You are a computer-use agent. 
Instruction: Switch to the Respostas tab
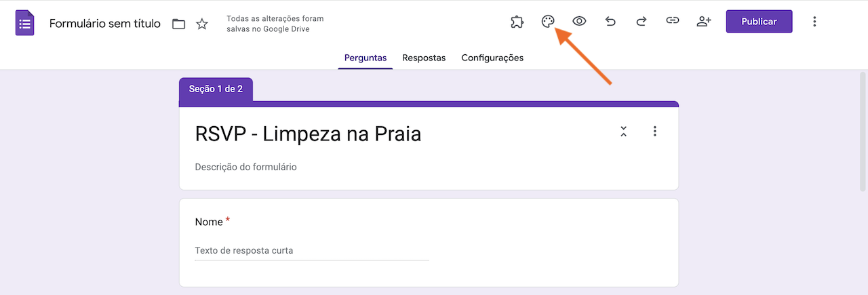point(424,58)
